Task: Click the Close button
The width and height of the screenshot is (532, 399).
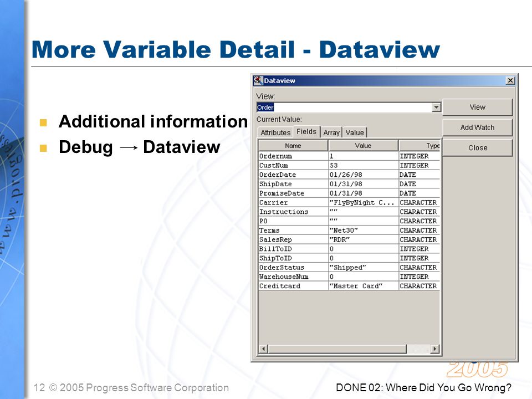Action: click(477, 148)
